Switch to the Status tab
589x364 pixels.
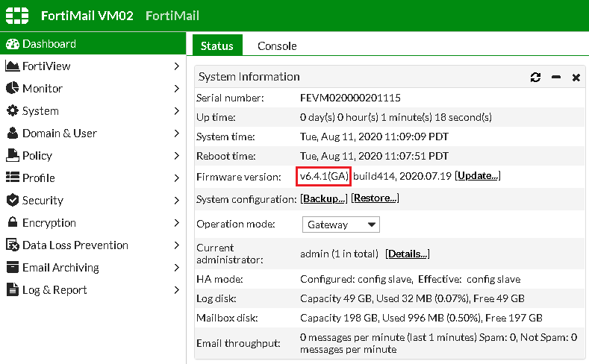pyautogui.click(x=217, y=45)
